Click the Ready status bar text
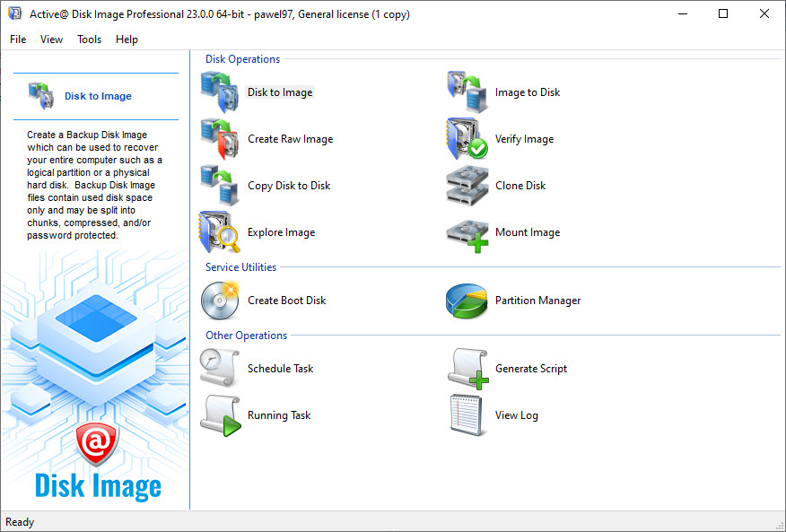Screen dimensions: 786x532 [20, 522]
